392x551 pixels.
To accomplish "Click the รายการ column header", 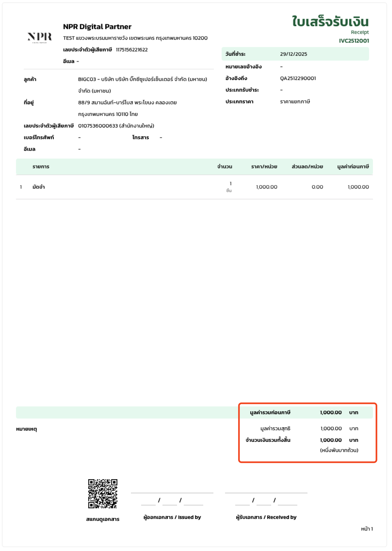I will click(41, 167).
